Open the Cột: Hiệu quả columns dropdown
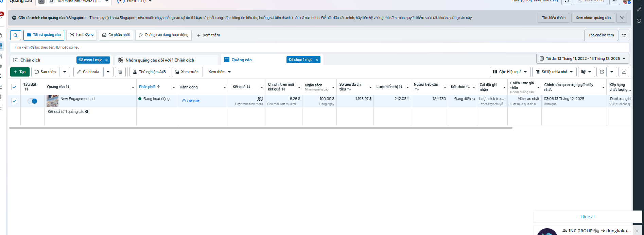Image resolution: width=644 pixels, height=235 pixels. 510,72
